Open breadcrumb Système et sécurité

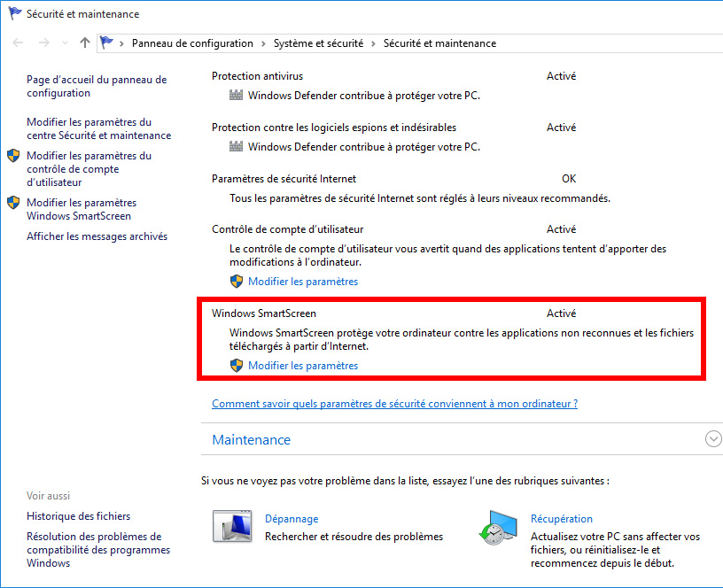[318, 43]
